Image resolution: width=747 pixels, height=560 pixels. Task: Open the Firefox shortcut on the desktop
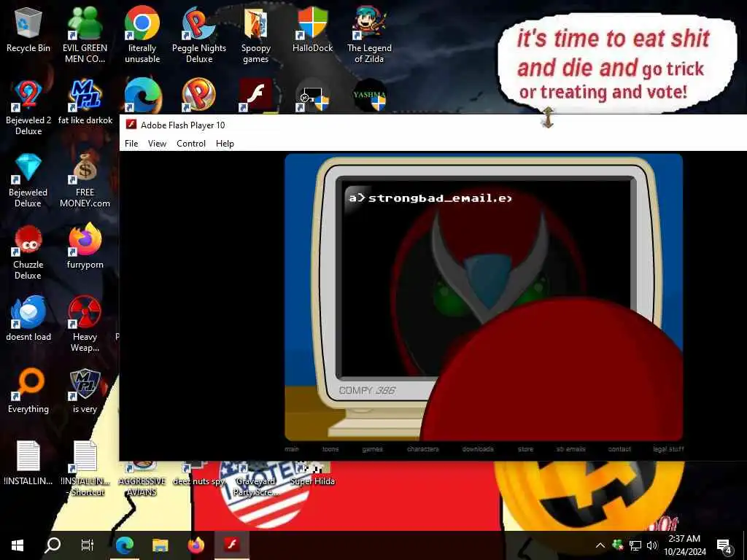point(85,246)
